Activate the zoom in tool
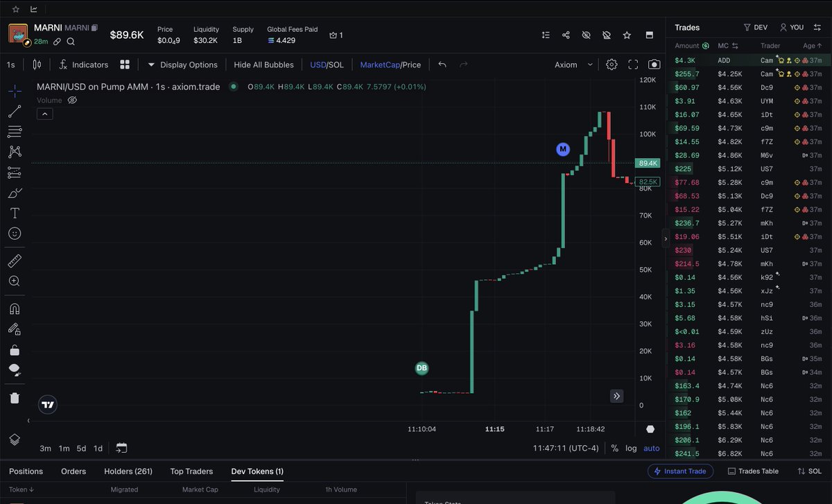The height and width of the screenshot is (504, 832). (x=15, y=281)
